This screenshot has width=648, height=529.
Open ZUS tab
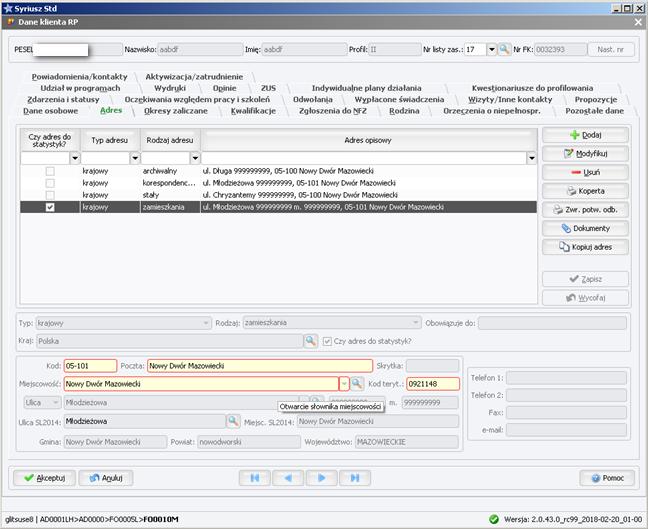point(268,88)
